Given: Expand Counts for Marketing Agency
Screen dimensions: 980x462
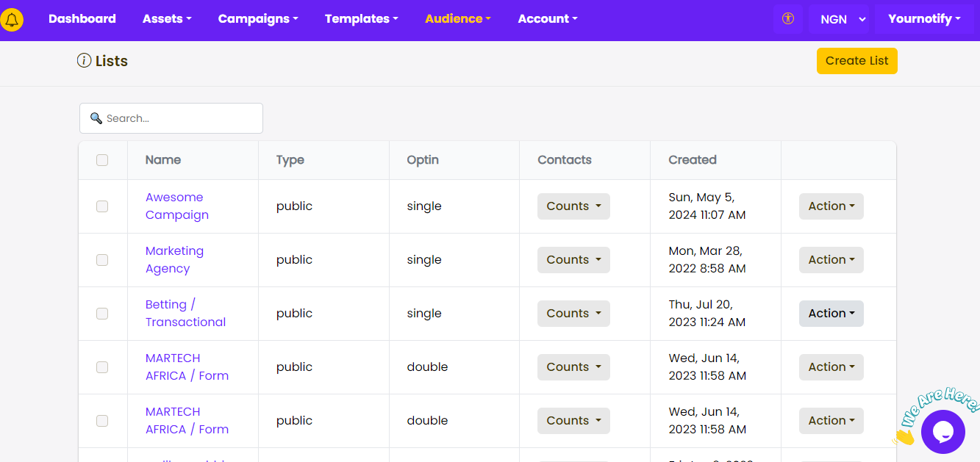Looking at the screenshot, I should coord(573,260).
